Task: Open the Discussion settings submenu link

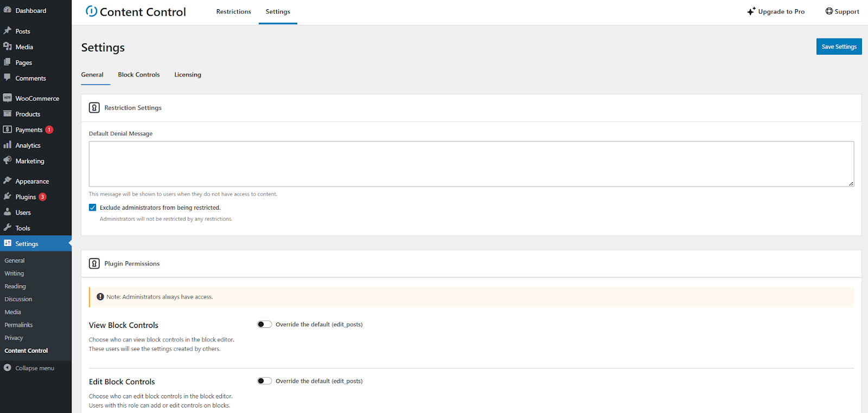Action: click(x=18, y=299)
